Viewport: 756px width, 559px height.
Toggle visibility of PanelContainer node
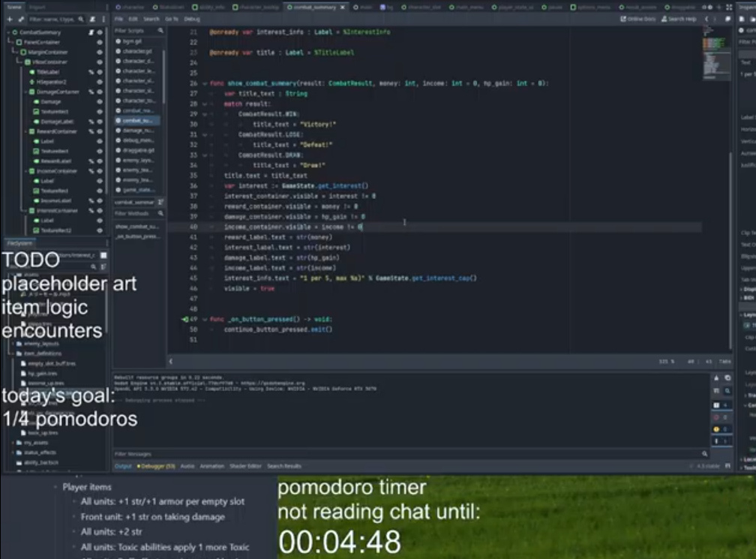pos(100,42)
